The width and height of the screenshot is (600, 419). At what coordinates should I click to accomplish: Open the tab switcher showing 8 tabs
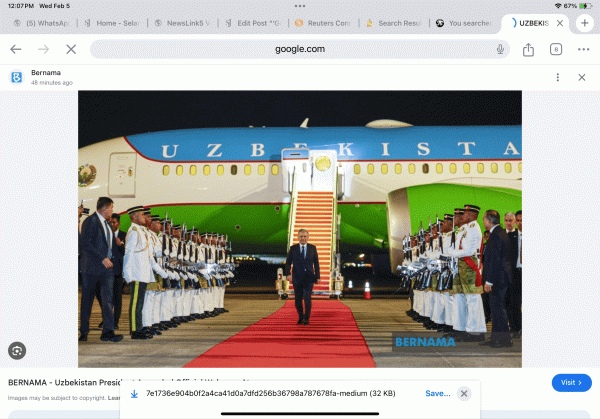pos(556,49)
